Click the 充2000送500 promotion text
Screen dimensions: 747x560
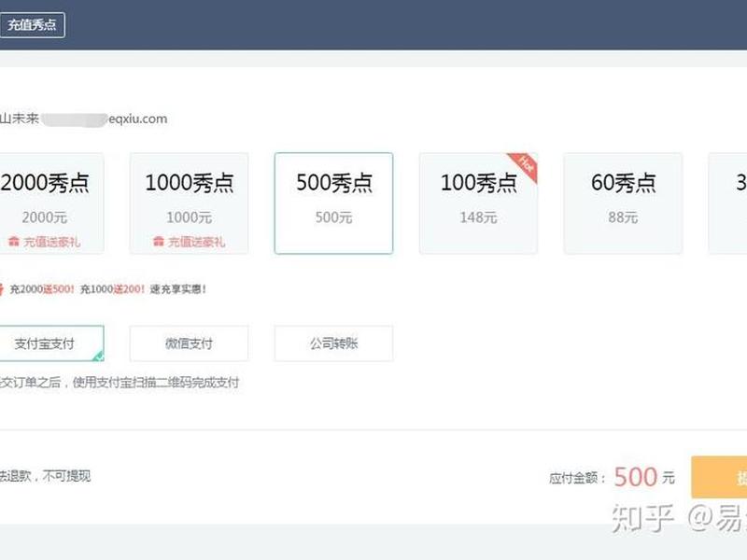coord(42,289)
